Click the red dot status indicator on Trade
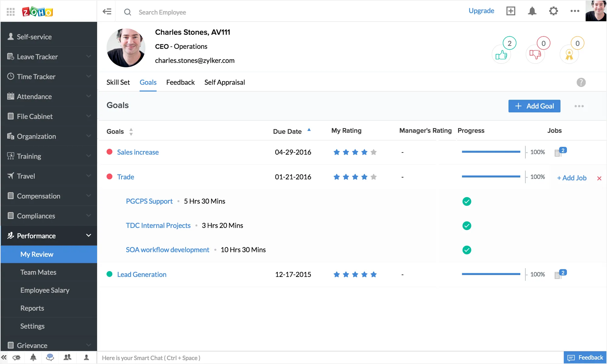Image resolution: width=607 pixels, height=364 pixels. [x=110, y=176]
